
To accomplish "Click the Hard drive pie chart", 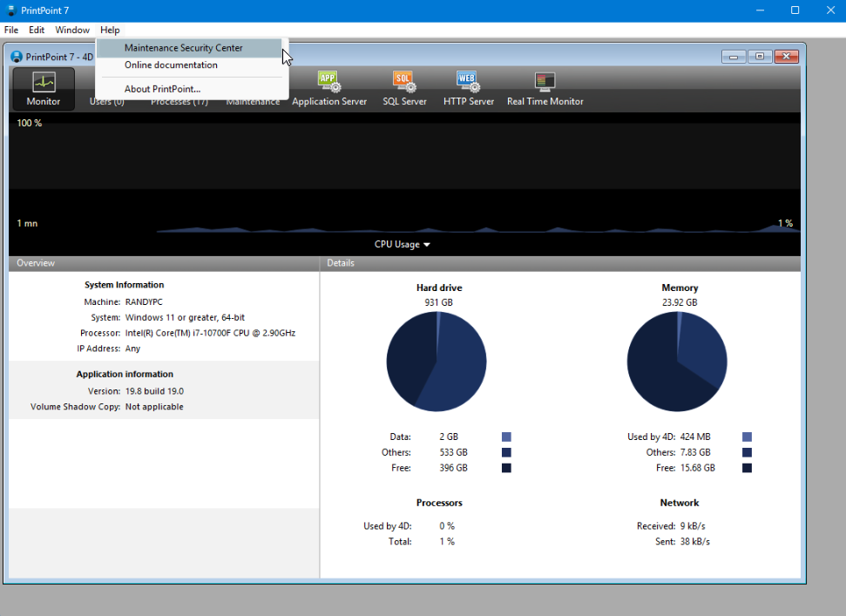I will click(x=437, y=362).
